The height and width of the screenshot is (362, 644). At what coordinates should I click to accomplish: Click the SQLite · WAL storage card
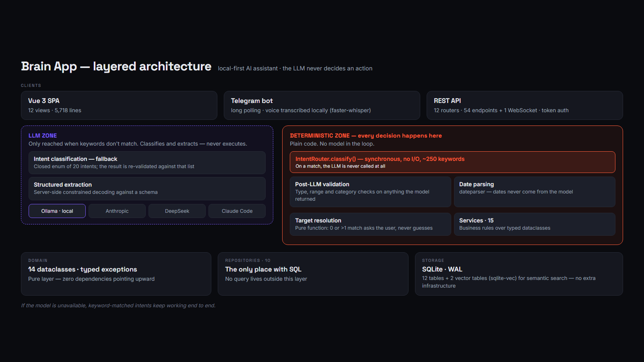519,274
